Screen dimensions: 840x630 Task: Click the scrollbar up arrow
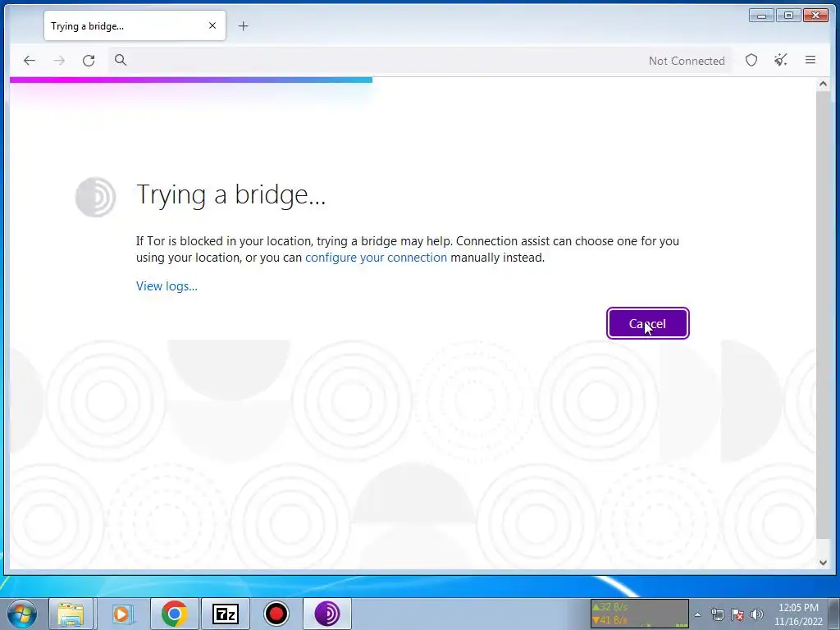tap(823, 84)
